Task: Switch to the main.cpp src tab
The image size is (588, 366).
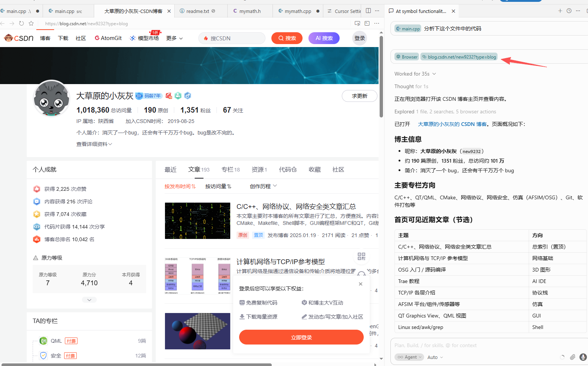Action: (68, 11)
